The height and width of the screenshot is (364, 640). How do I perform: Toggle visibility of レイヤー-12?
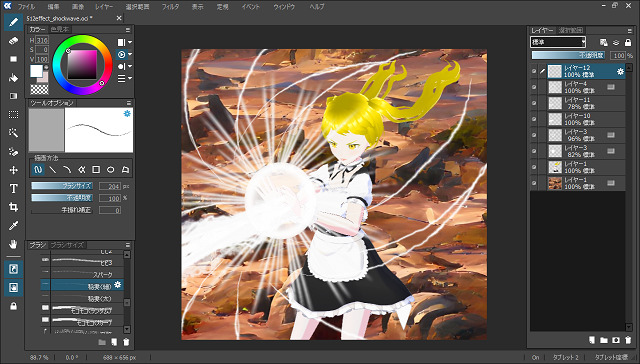coord(534,71)
